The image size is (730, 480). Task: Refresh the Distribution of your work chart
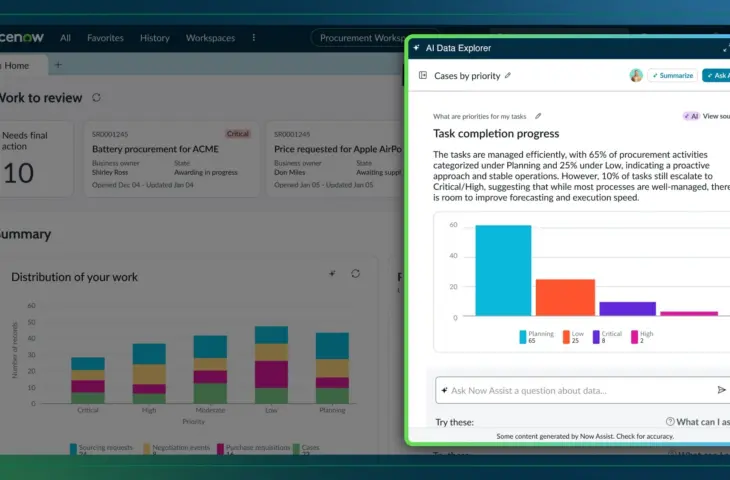(x=355, y=274)
